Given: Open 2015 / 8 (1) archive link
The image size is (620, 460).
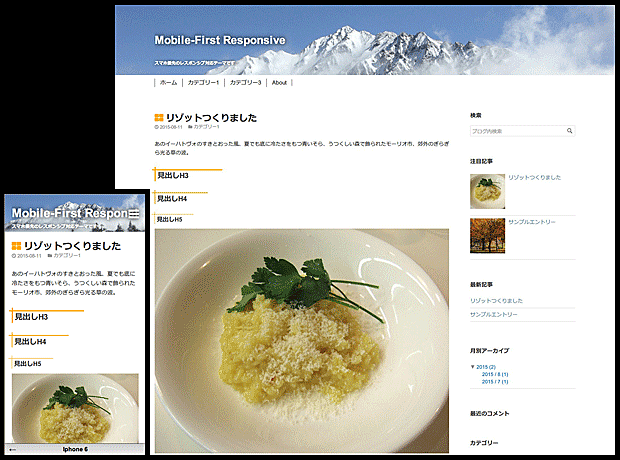Looking at the screenshot, I should click(495, 374).
